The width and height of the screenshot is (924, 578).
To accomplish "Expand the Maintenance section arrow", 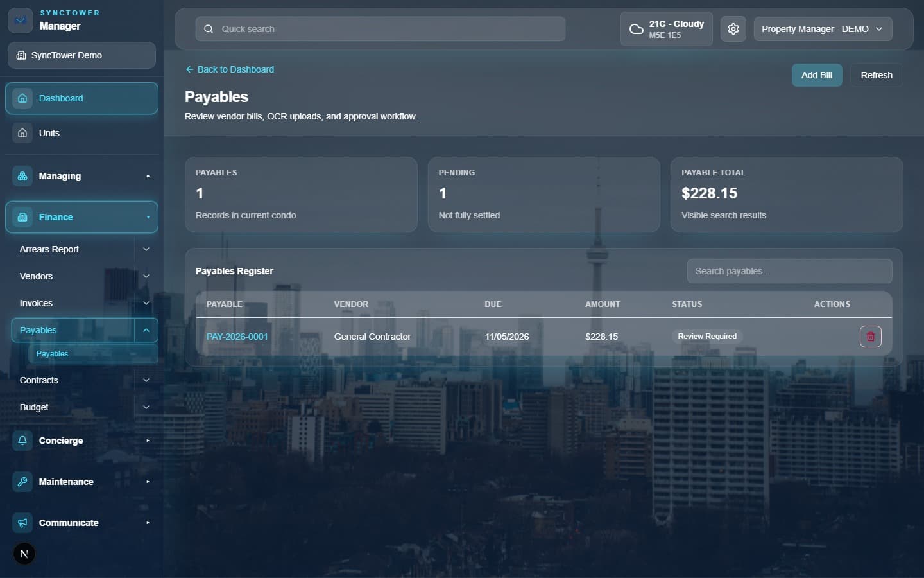I will click(148, 482).
